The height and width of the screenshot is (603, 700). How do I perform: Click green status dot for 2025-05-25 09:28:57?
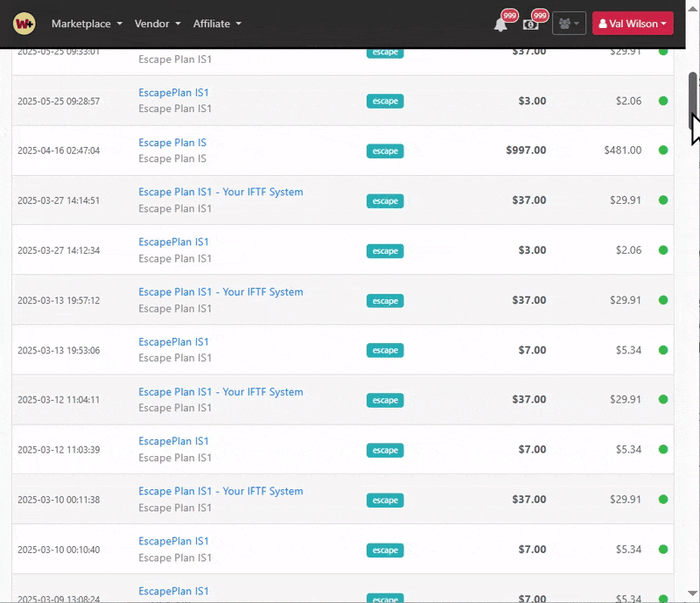663,101
